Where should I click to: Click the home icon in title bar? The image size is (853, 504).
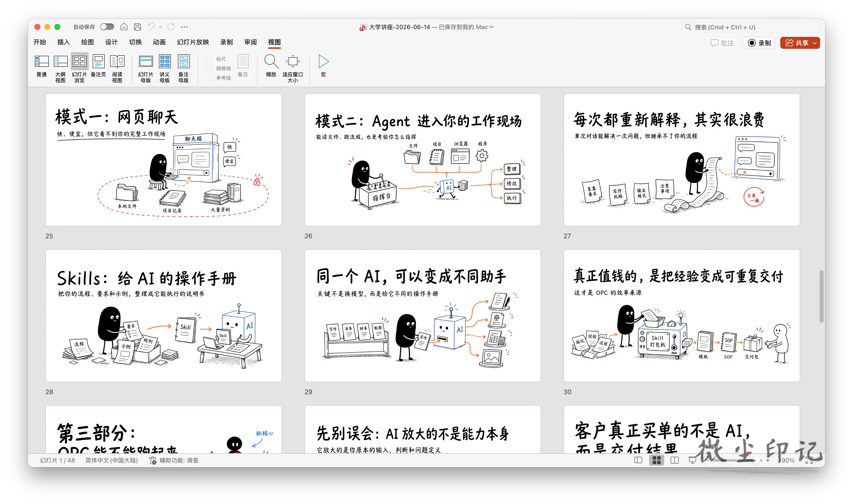[x=124, y=27]
